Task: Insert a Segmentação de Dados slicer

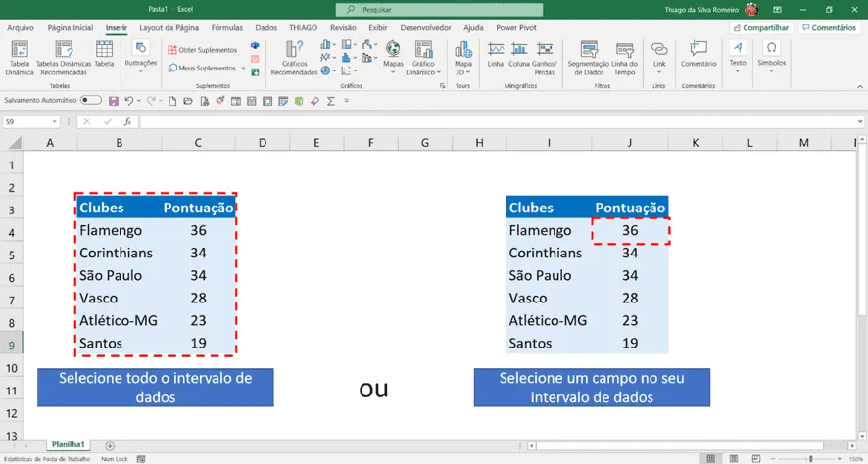Action: click(x=589, y=58)
